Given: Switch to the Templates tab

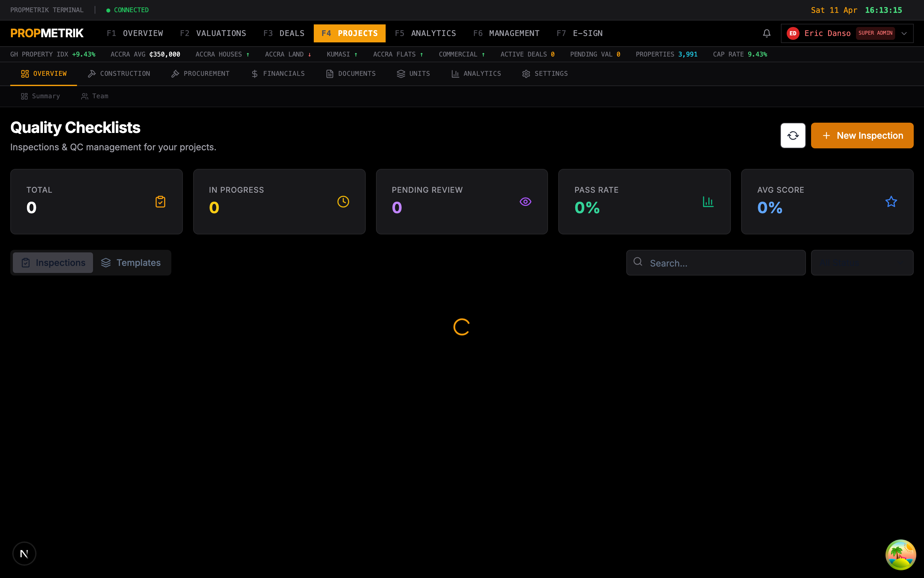Looking at the screenshot, I should pyautogui.click(x=131, y=263).
